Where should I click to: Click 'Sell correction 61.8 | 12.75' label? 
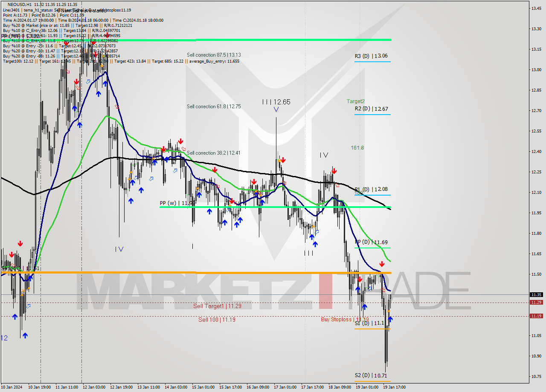[214, 107]
